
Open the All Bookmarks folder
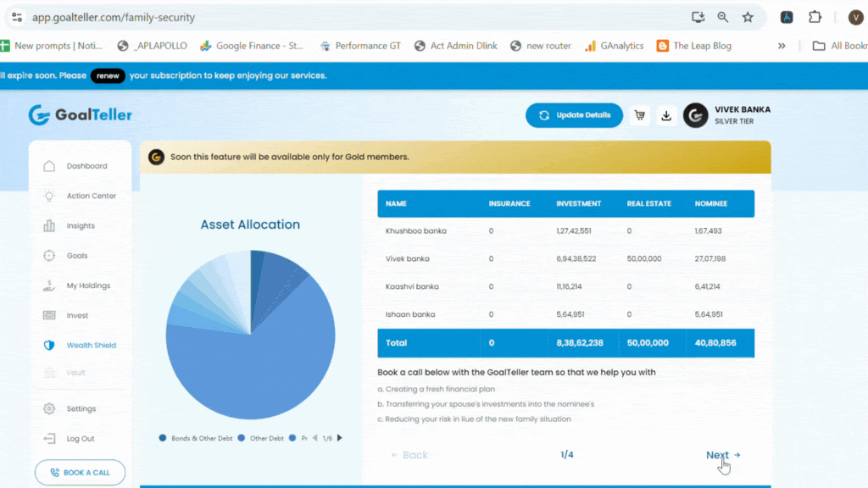point(840,46)
